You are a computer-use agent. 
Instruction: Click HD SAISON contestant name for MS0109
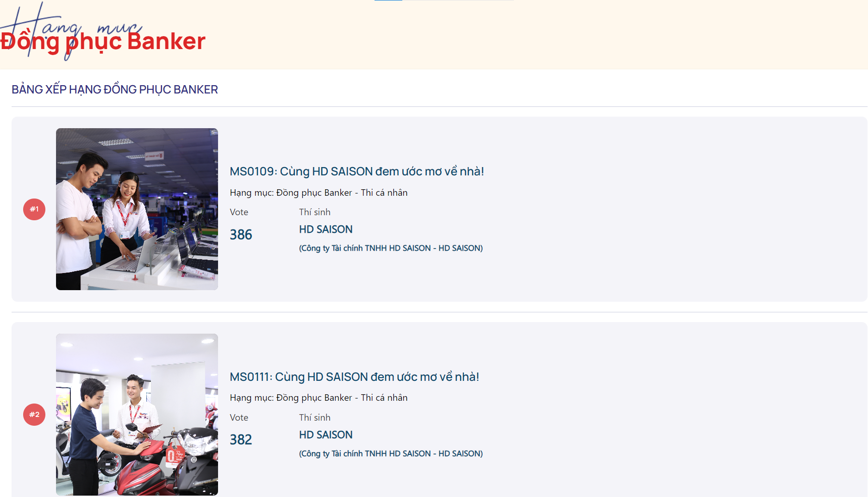tap(326, 230)
